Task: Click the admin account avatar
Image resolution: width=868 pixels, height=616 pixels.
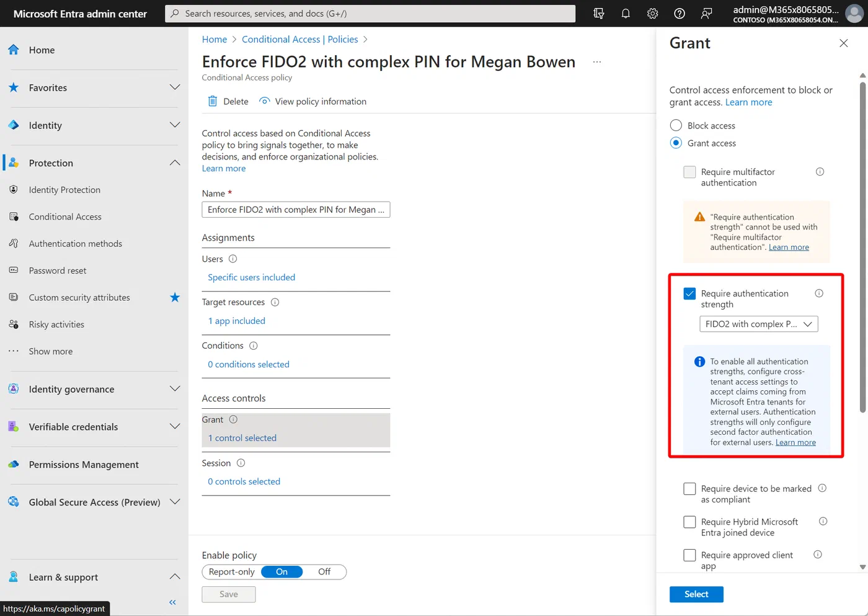Action: coord(854,14)
